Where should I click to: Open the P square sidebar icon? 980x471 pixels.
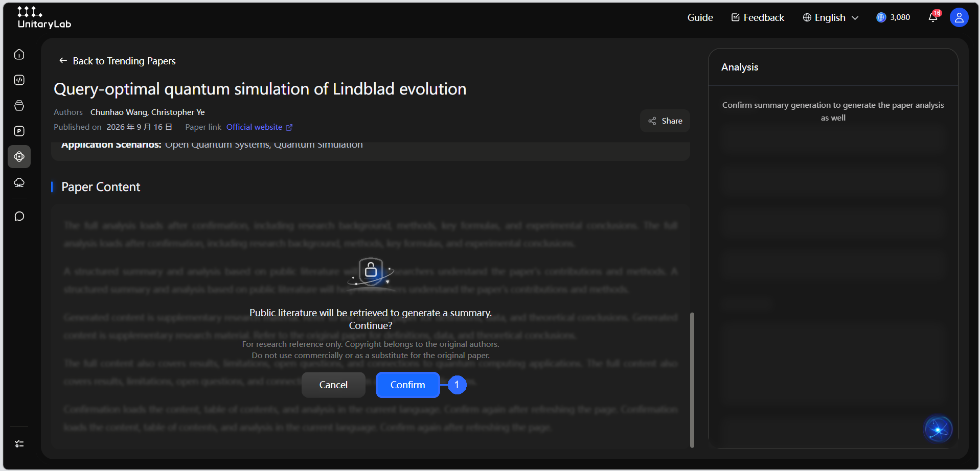click(x=19, y=131)
